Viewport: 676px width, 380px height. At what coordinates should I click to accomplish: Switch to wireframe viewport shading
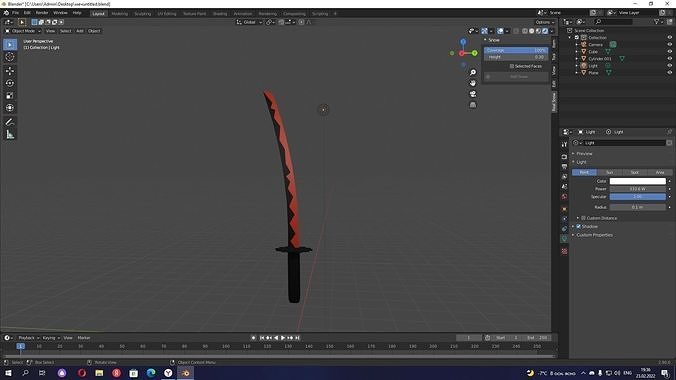point(525,31)
